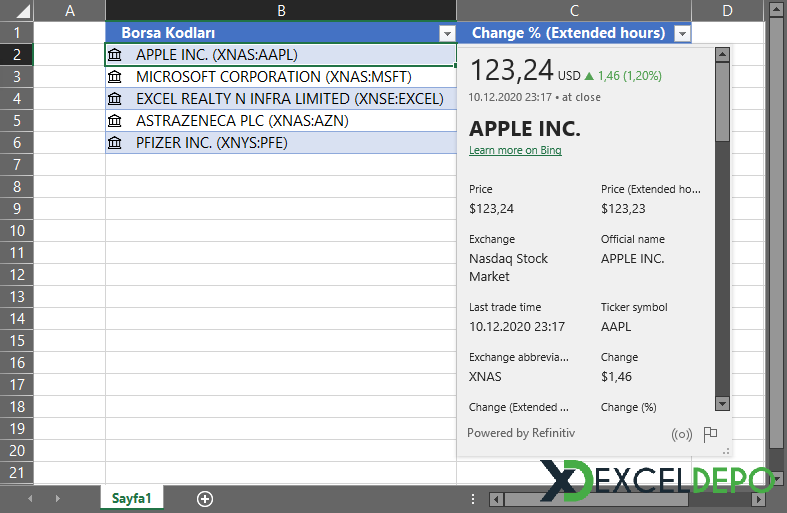Screen dimensions: 787x513
Task: Click the stock icon beside APPLE INC.
Action: (x=115, y=55)
